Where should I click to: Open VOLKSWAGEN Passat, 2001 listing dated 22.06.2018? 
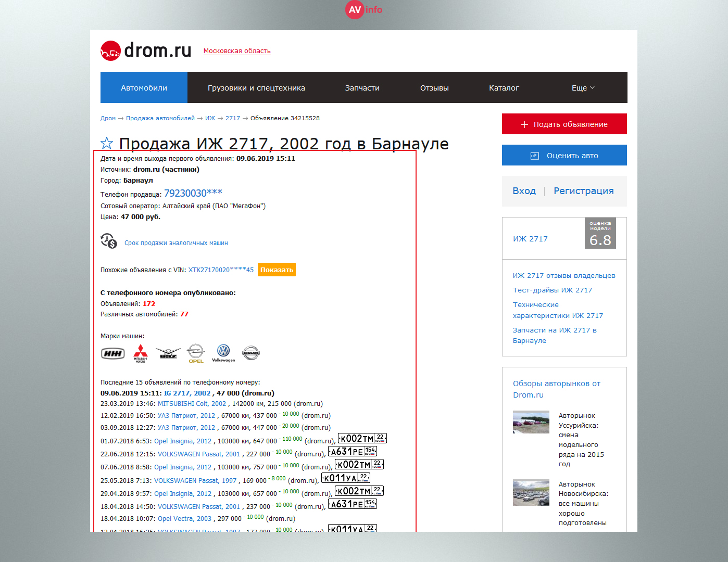(199, 454)
